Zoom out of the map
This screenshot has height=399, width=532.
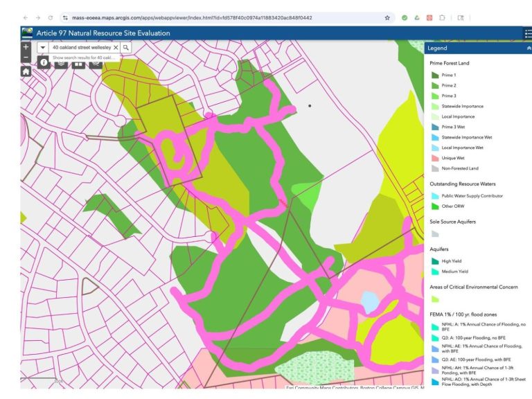pyautogui.click(x=26, y=58)
